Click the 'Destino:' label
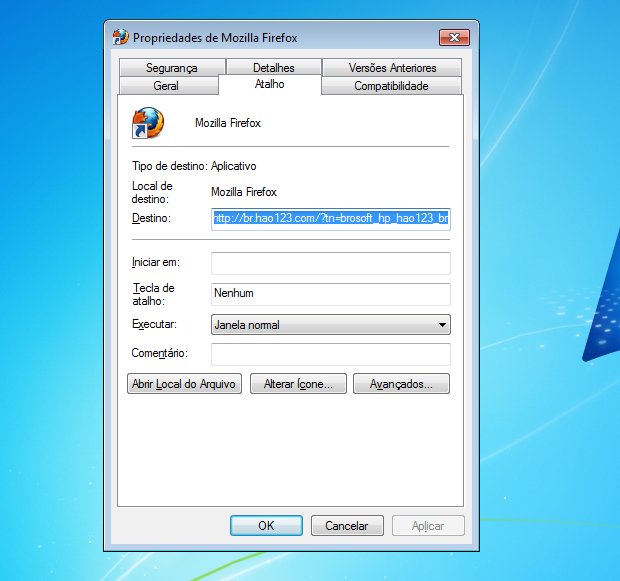This screenshot has width=620, height=581. 151,218
